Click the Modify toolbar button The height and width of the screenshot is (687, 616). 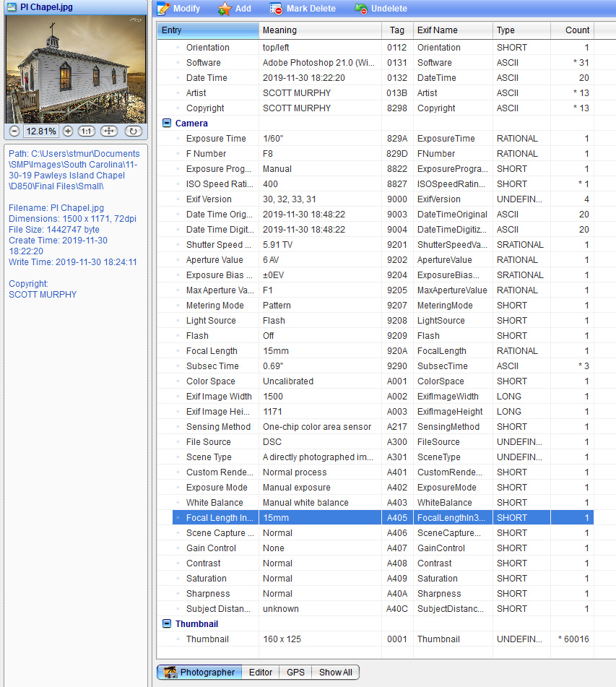(x=179, y=9)
